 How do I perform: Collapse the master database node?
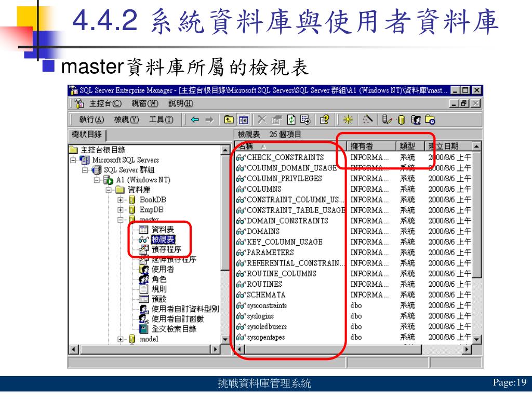pos(121,220)
